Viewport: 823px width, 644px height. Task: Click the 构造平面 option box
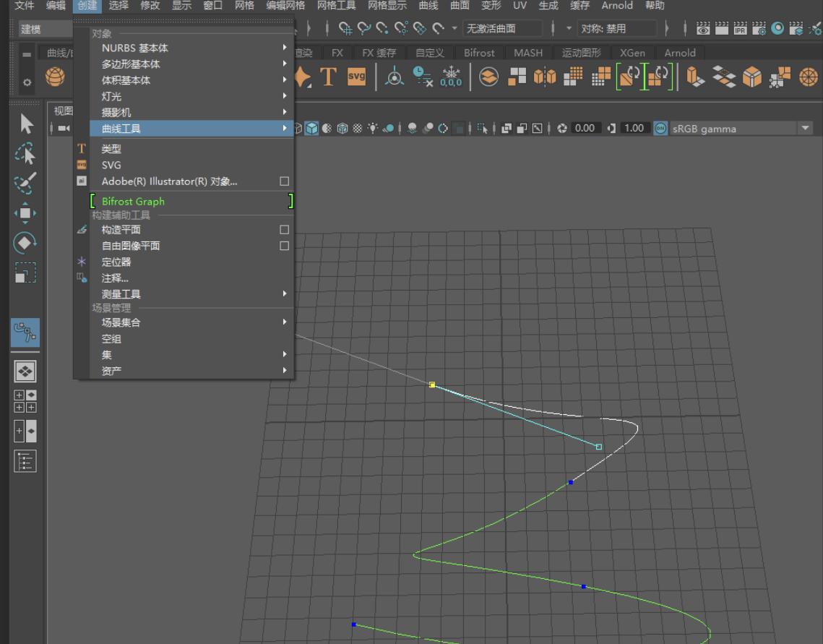[284, 230]
